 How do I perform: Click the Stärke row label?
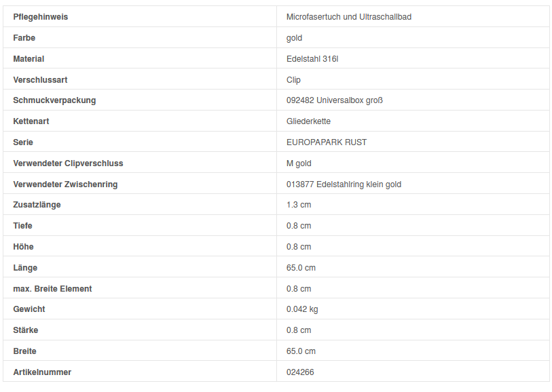click(x=26, y=330)
